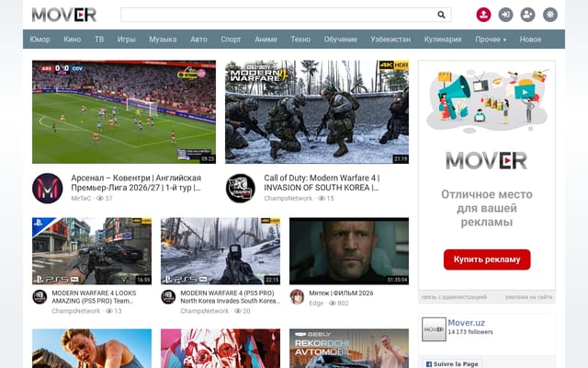The height and width of the screenshot is (368, 588).
Task: Play the PS5 street scene thumbnail
Action: pos(92,251)
